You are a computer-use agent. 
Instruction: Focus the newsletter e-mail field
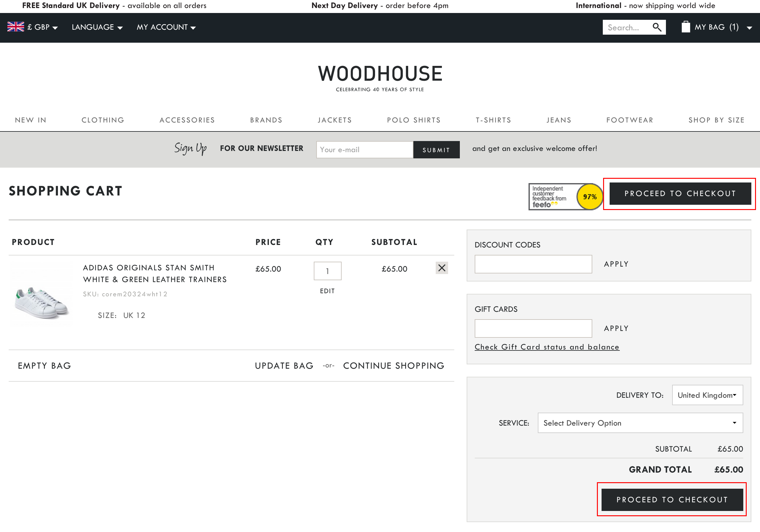coord(365,150)
